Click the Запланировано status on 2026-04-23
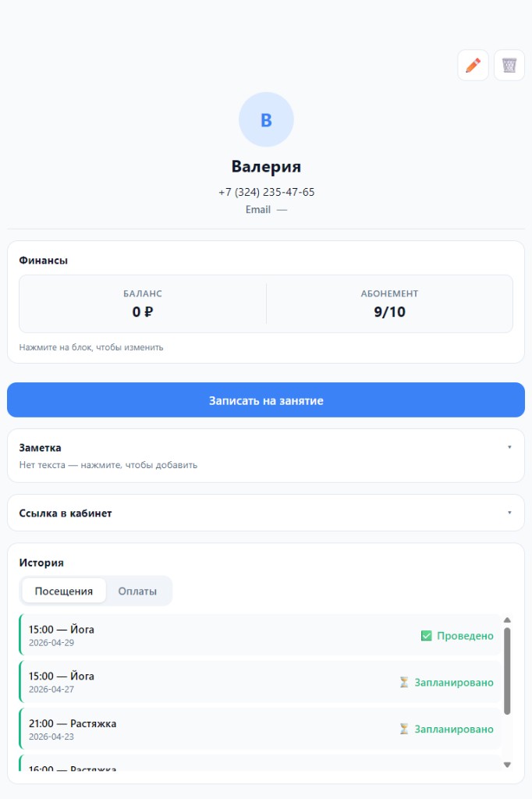Screen dimensions: 532x799 453,730
